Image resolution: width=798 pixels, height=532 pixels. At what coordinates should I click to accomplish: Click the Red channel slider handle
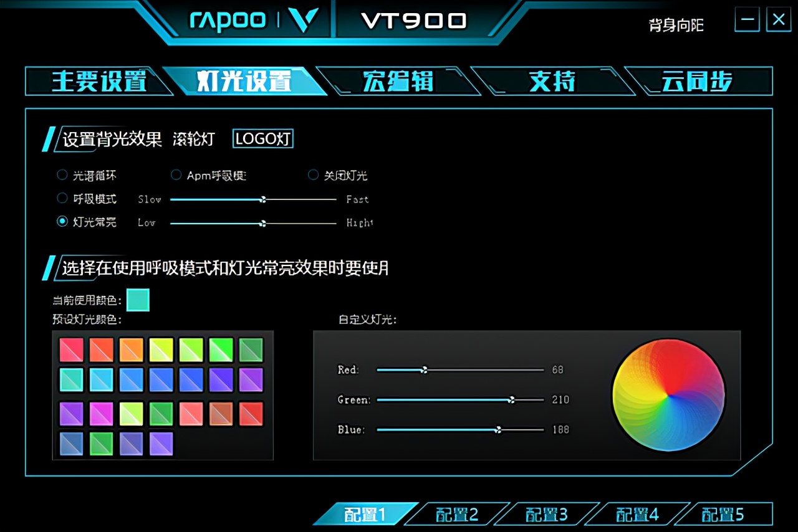tap(425, 369)
